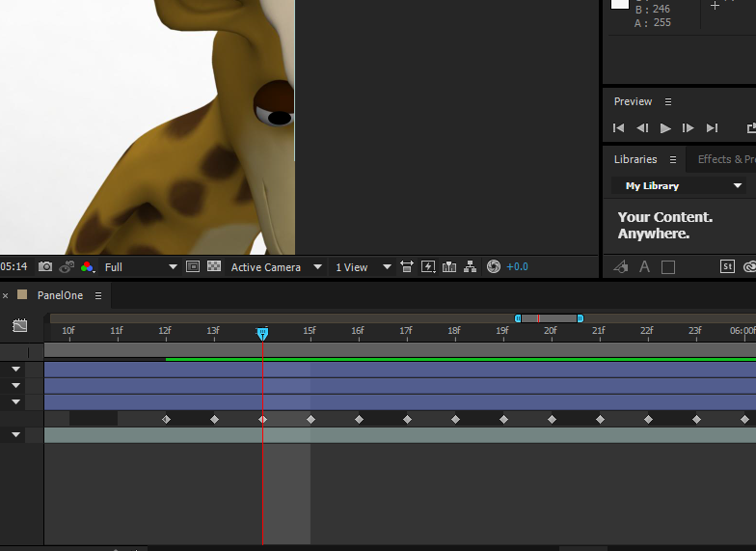Screen dimensions: 756x551
Task: Select the gray-green layer bar in timeline
Action: click(400, 435)
